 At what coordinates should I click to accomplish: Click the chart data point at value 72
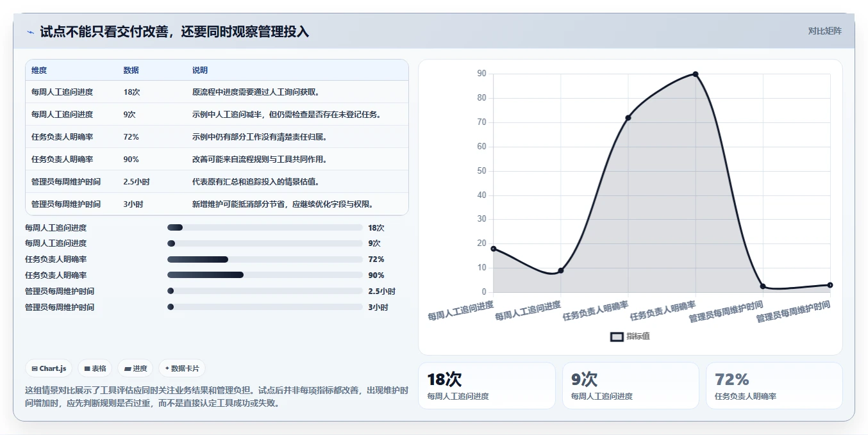(x=628, y=118)
